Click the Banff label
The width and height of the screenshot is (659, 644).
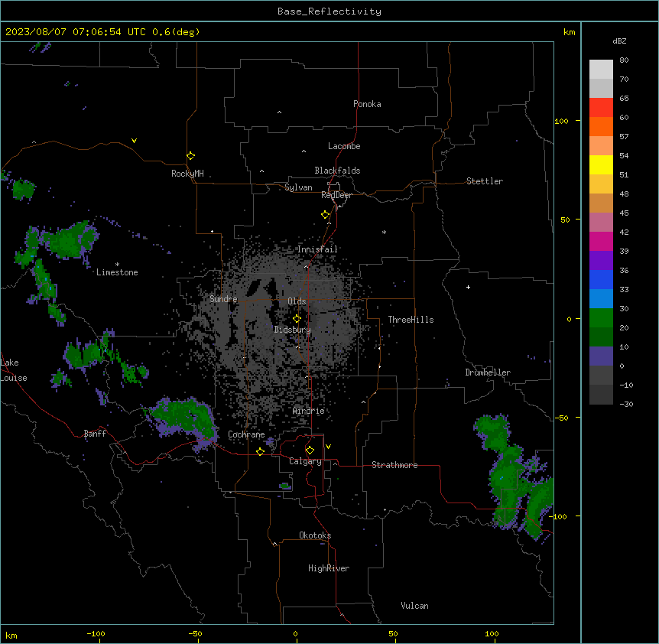pyautogui.click(x=95, y=434)
